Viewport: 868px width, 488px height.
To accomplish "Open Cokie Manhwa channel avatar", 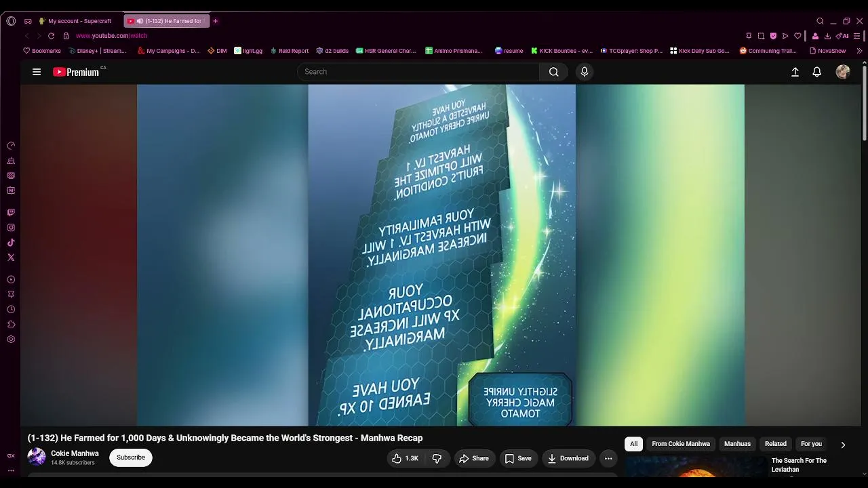I will (37, 457).
